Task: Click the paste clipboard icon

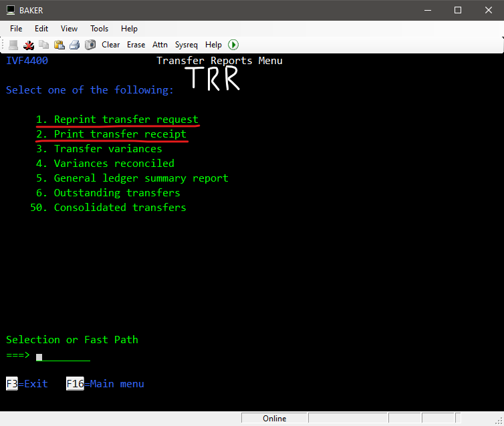Action: [59, 45]
